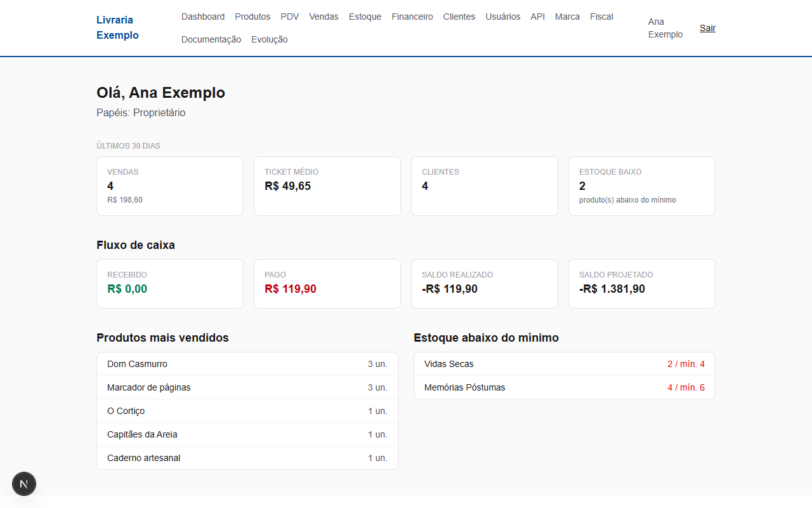Click the Ticket Médio R$ 49,65 value
The image size is (812, 508).
point(287,186)
